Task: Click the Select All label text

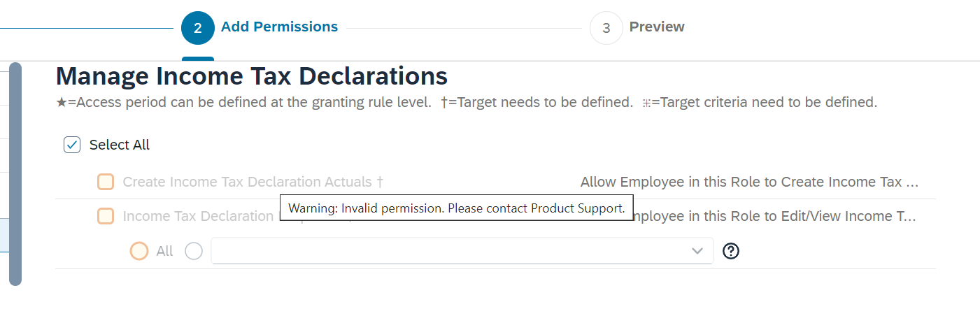Action: pos(120,145)
